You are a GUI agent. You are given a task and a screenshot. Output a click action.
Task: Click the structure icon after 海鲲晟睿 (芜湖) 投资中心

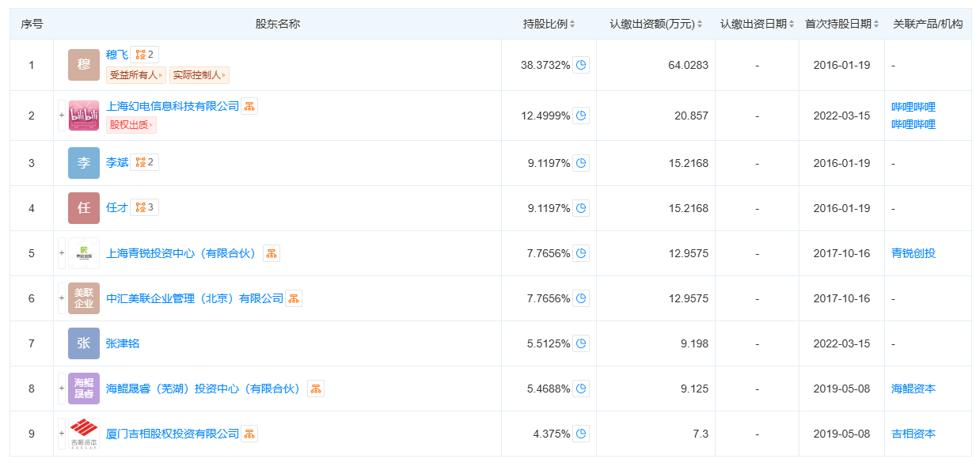point(316,389)
